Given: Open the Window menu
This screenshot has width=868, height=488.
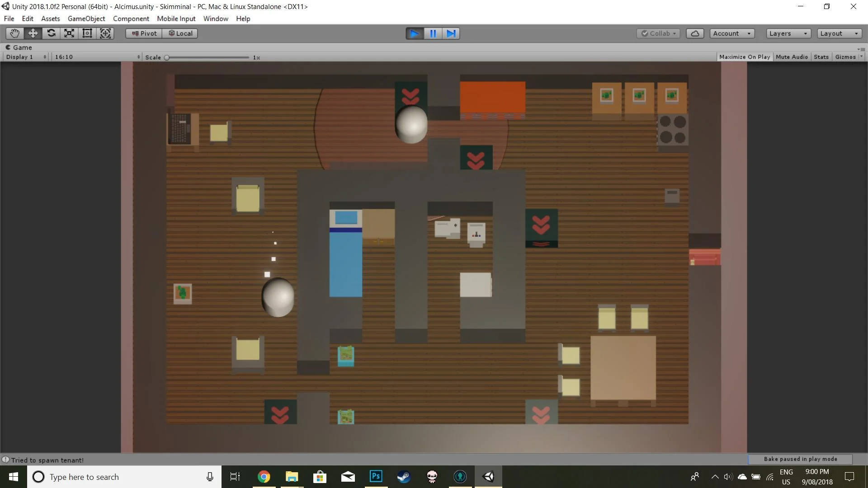Looking at the screenshot, I should point(216,19).
